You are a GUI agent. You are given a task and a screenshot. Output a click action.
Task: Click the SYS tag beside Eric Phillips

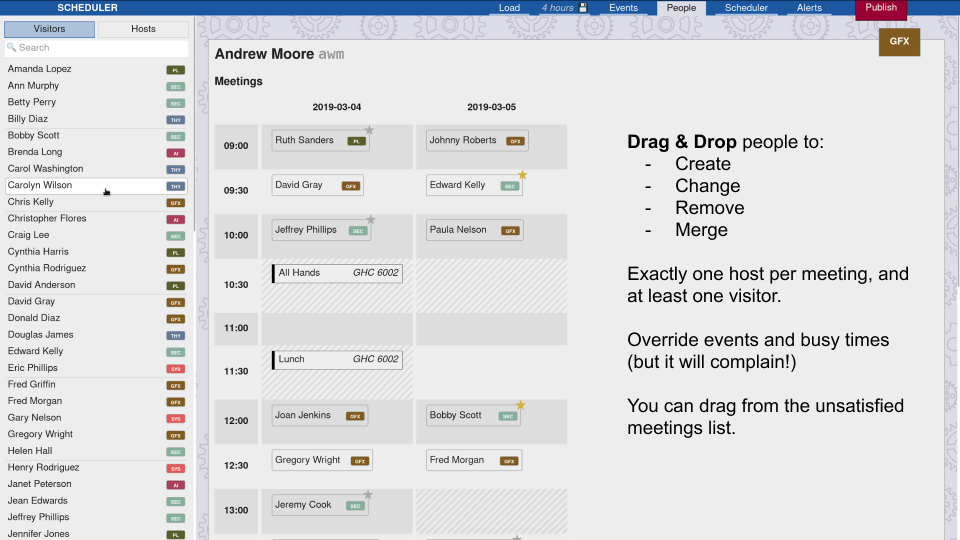[176, 369]
